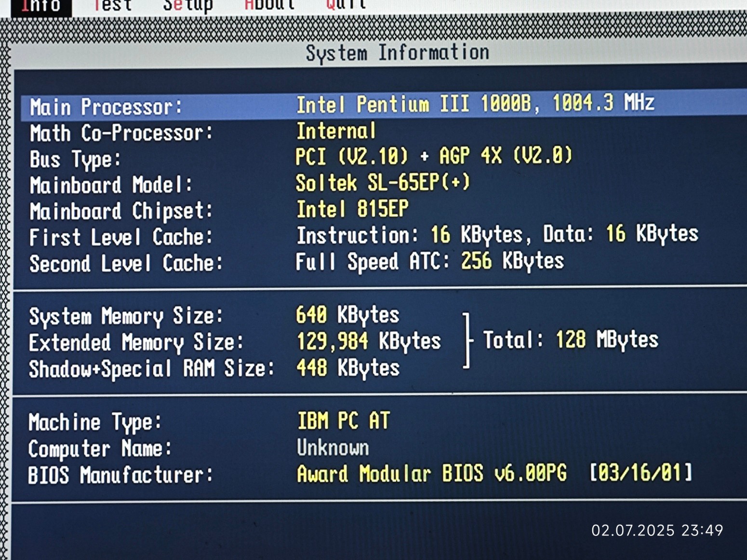Image resolution: width=747 pixels, height=560 pixels.
Task: Click the Intel 815EP chipset value
Action: point(352,209)
